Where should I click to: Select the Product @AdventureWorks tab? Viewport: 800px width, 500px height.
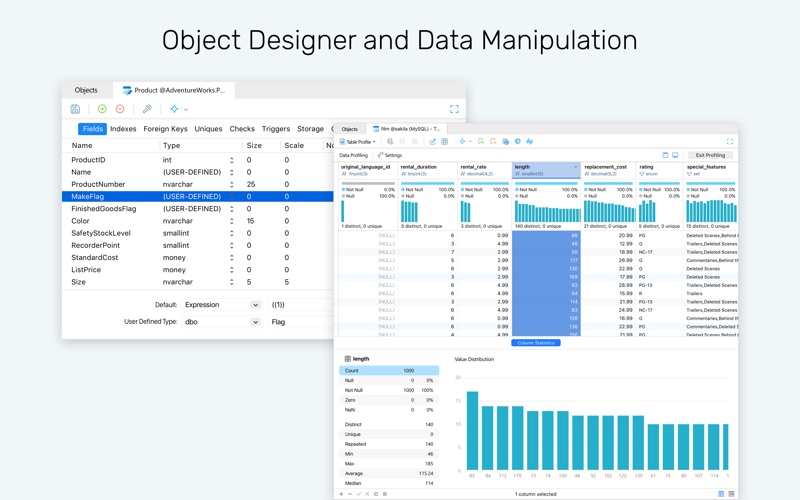(x=174, y=90)
